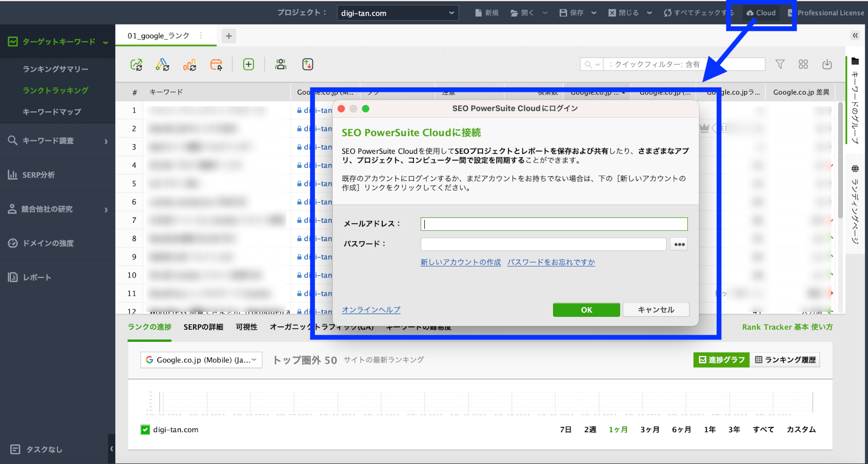
Task: Switch to SERPの詳細 tab
Action: point(203,327)
